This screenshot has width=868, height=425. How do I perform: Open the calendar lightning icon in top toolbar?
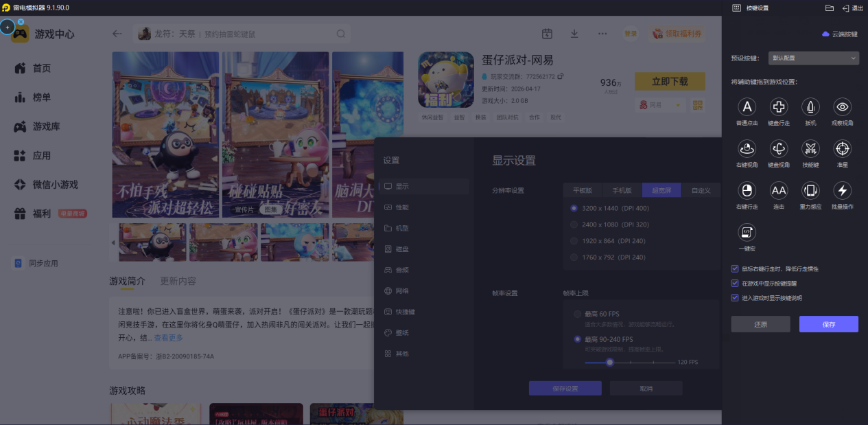click(x=547, y=34)
